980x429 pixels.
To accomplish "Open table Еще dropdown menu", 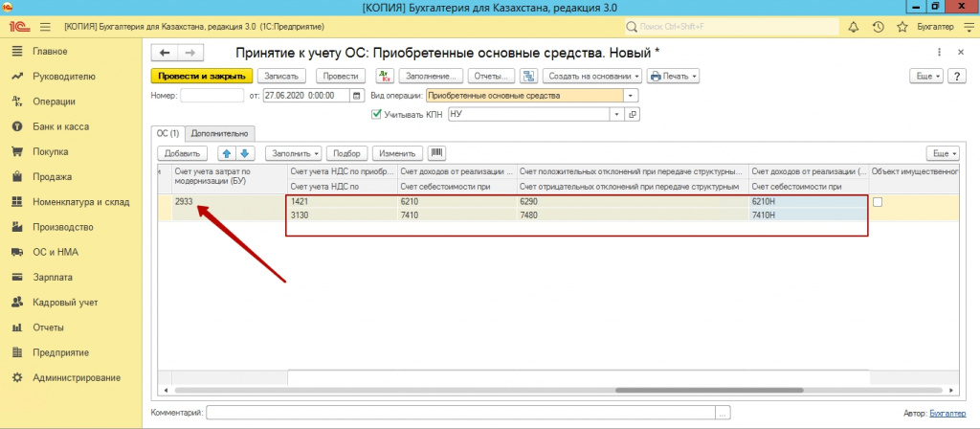I will click(945, 153).
